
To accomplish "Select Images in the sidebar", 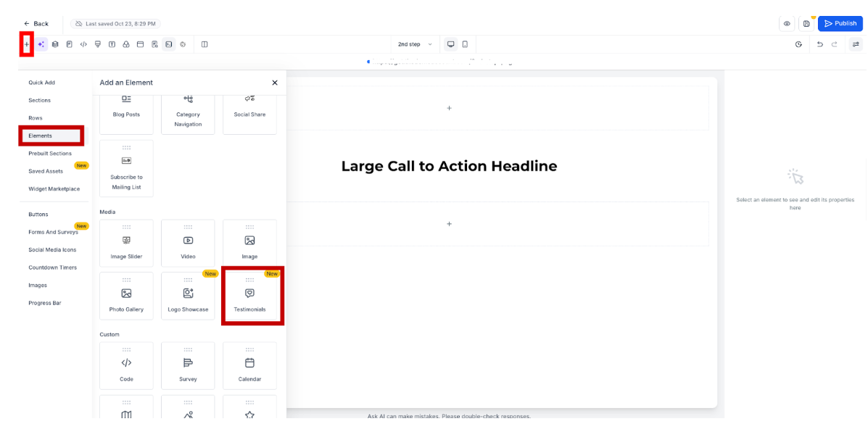I will [x=38, y=285].
